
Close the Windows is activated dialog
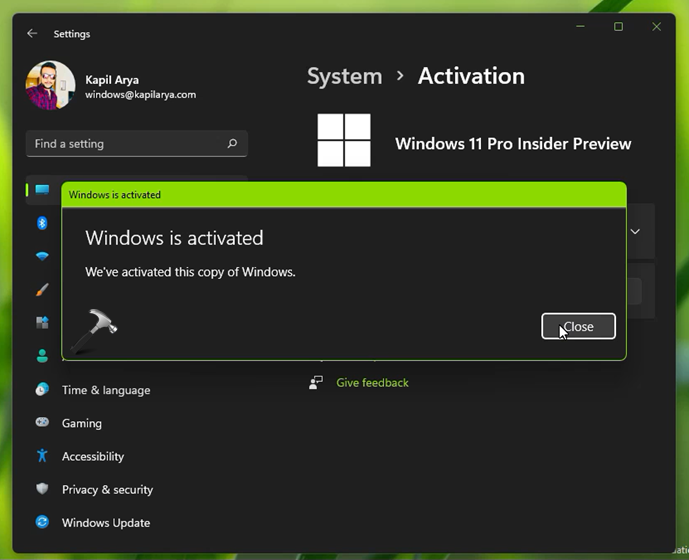578,326
